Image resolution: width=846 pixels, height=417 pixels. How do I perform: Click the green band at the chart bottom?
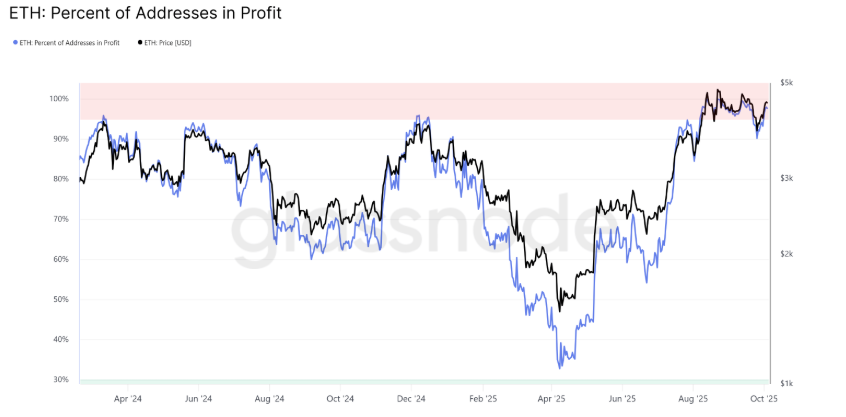tap(400, 381)
